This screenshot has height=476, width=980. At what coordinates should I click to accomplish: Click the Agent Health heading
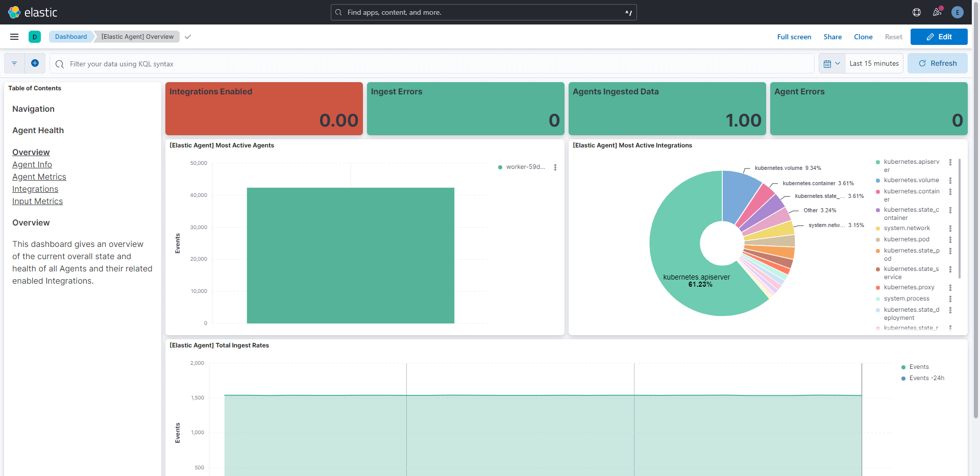click(x=38, y=131)
